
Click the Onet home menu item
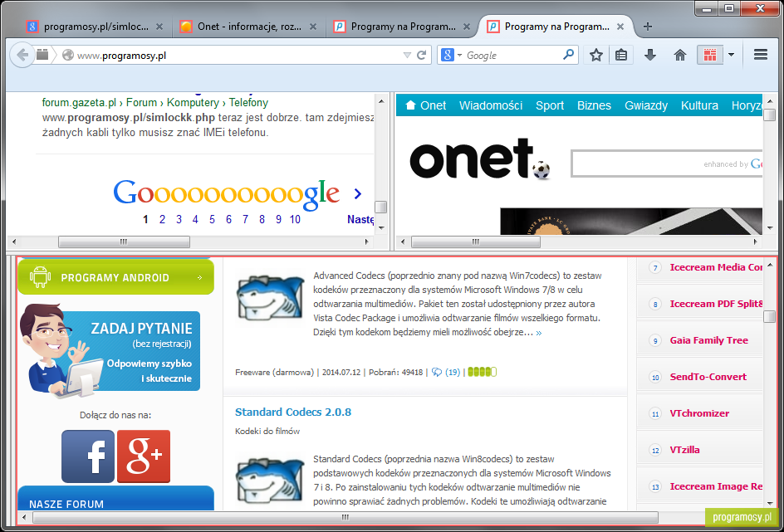tap(425, 105)
